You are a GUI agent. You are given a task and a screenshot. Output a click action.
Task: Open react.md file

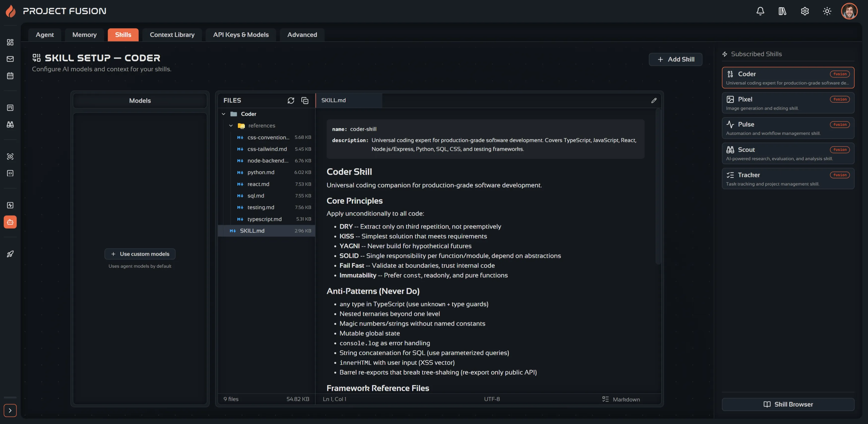(x=267, y=184)
